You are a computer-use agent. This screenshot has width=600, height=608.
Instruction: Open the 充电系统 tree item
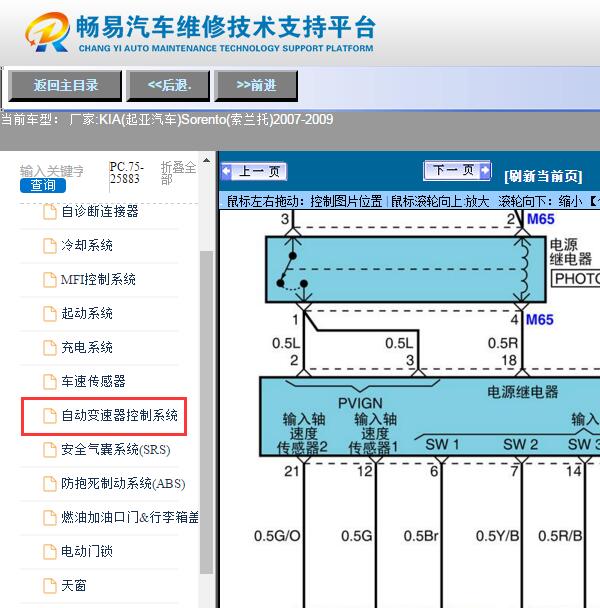click(x=87, y=347)
